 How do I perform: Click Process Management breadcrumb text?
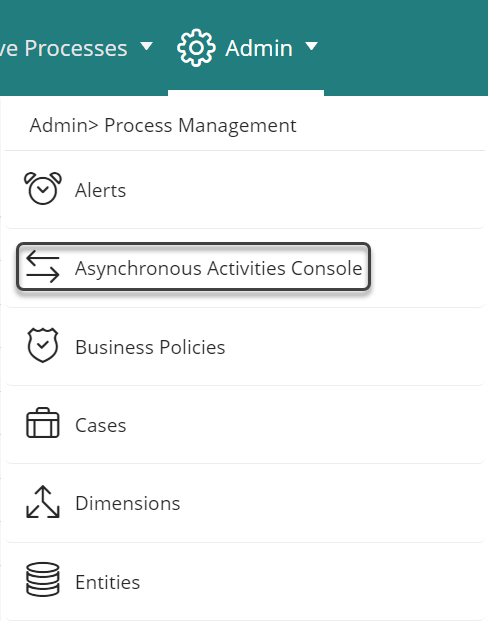tap(200, 126)
